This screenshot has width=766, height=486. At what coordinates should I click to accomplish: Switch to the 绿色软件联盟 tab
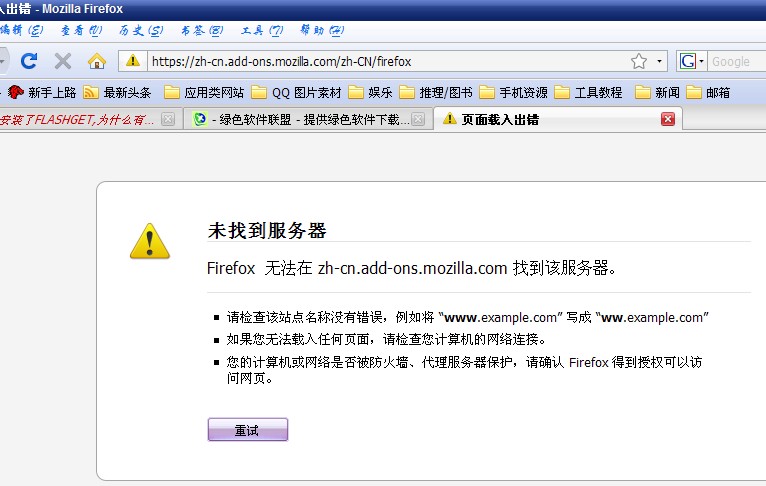308,120
